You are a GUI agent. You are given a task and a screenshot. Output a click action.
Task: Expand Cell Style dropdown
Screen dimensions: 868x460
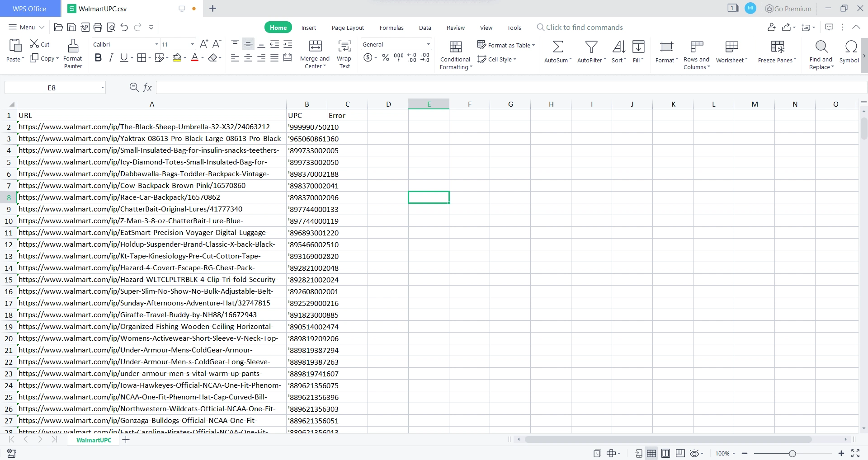click(x=515, y=59)
